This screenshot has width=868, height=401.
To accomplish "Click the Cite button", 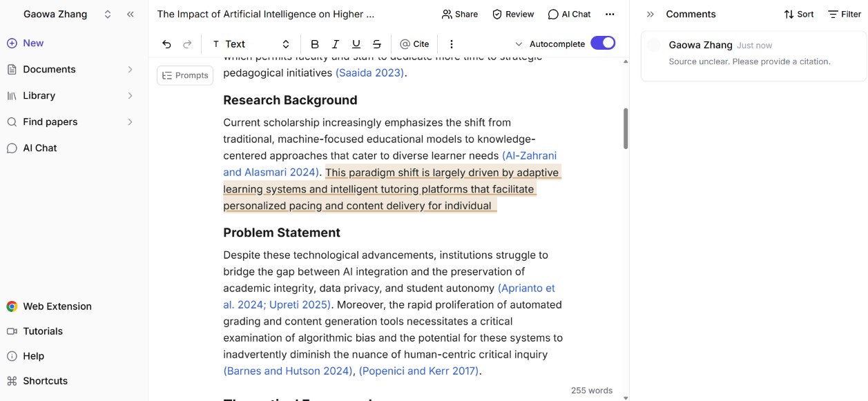I will 414,43.
